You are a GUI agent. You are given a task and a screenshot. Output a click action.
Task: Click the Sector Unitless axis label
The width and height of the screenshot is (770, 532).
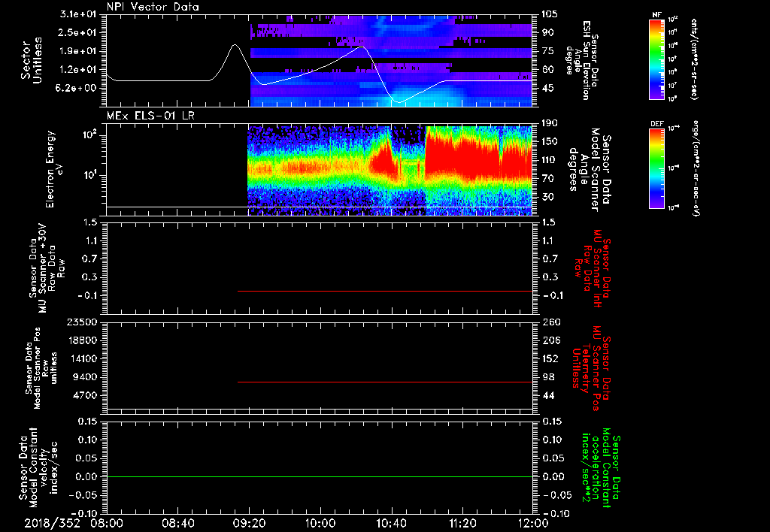click(x=32, y=60)
